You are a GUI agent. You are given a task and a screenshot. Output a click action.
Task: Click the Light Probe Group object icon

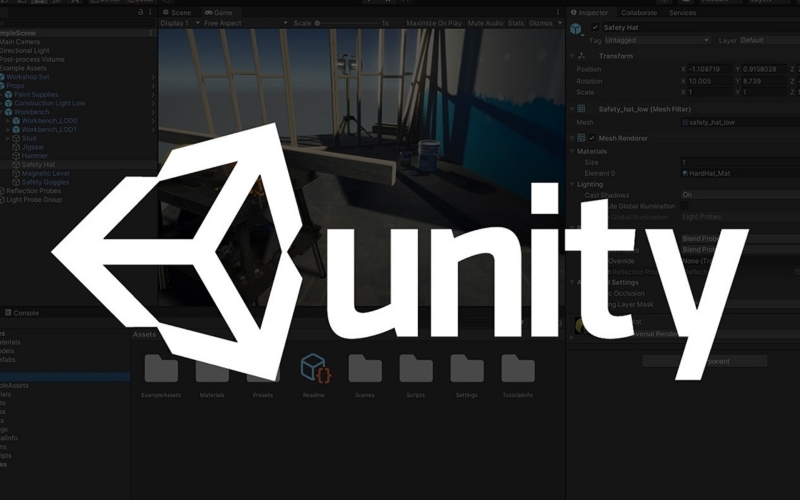(2, 199)
